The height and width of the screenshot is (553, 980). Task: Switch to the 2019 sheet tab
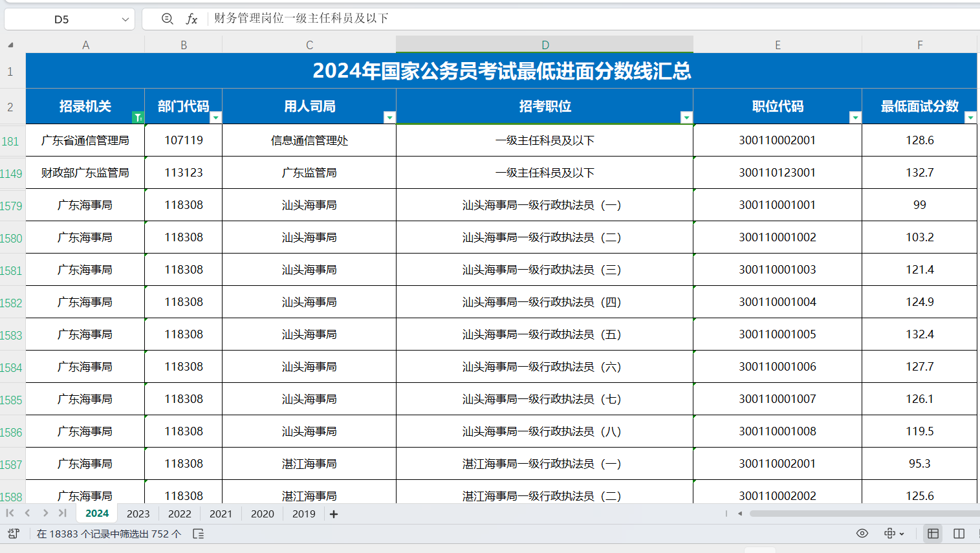303,514
